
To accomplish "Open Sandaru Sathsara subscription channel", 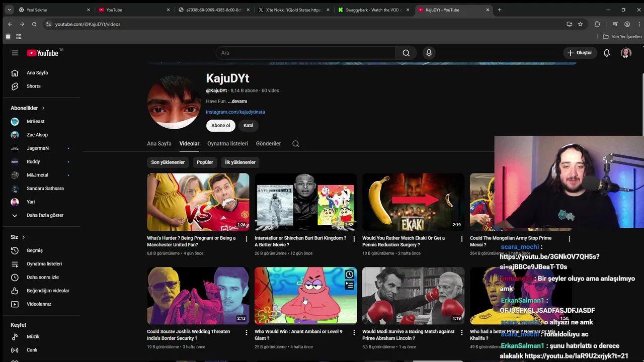I will point(44,189).
